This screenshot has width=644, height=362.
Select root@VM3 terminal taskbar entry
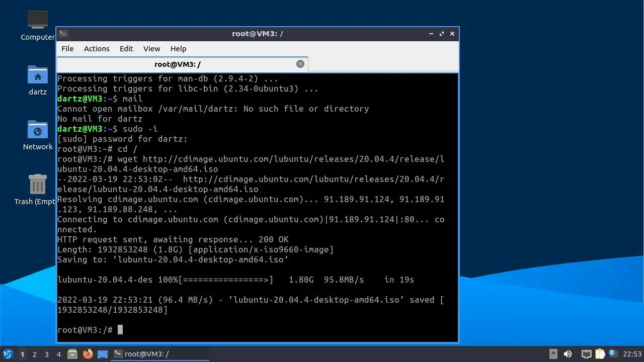click(160, 354)
